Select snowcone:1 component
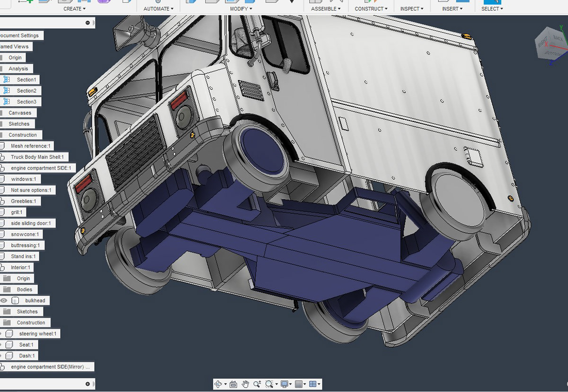Viewport: 568px width, 392px height. [x=22, y=234]
